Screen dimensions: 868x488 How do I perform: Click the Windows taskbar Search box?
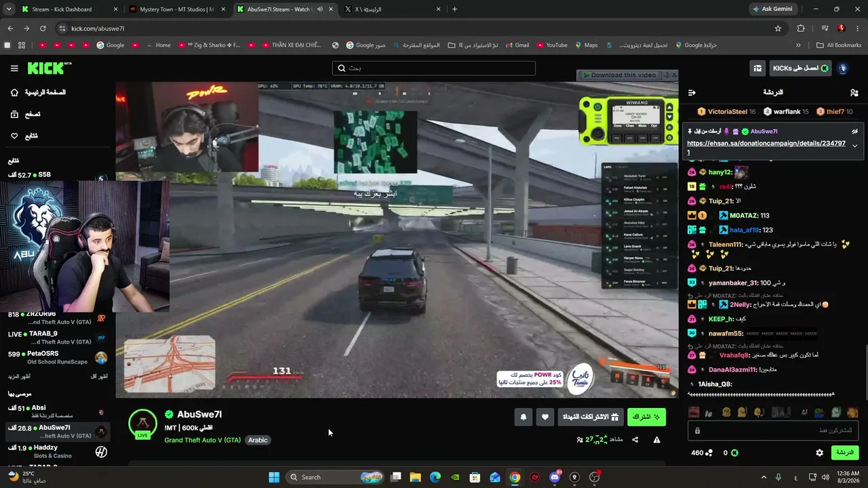[x=336, y=477]
